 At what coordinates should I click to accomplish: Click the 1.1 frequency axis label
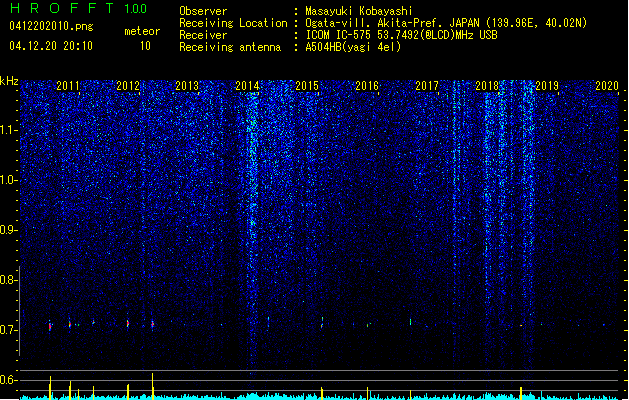click(8, 130)
